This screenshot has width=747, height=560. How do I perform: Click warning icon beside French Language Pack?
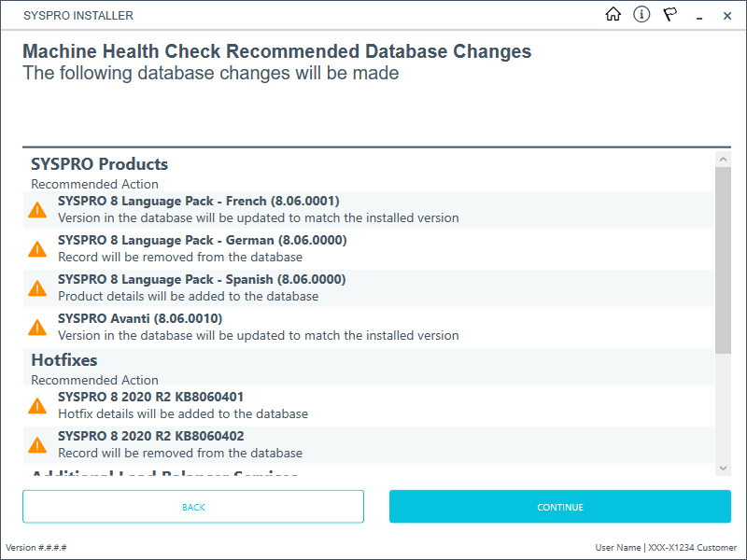pos(37,210)
